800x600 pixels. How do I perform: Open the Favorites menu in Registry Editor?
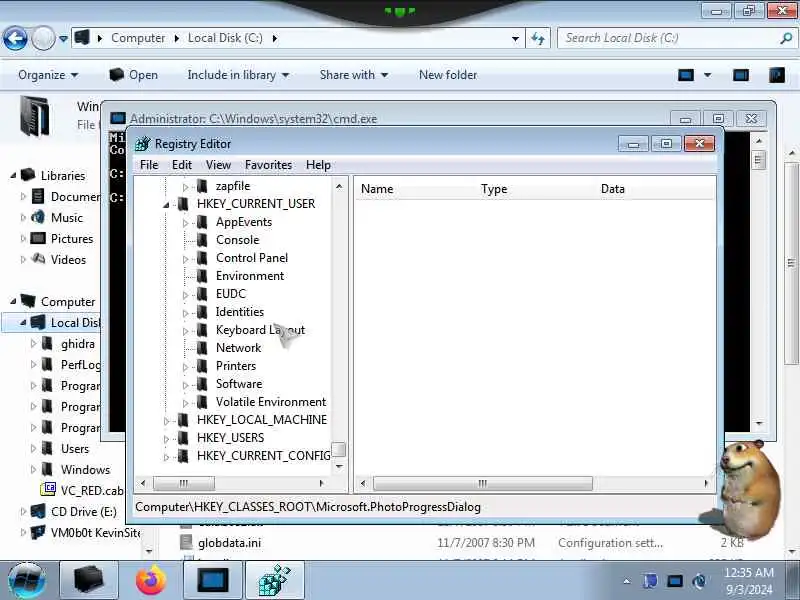point(268,165)
